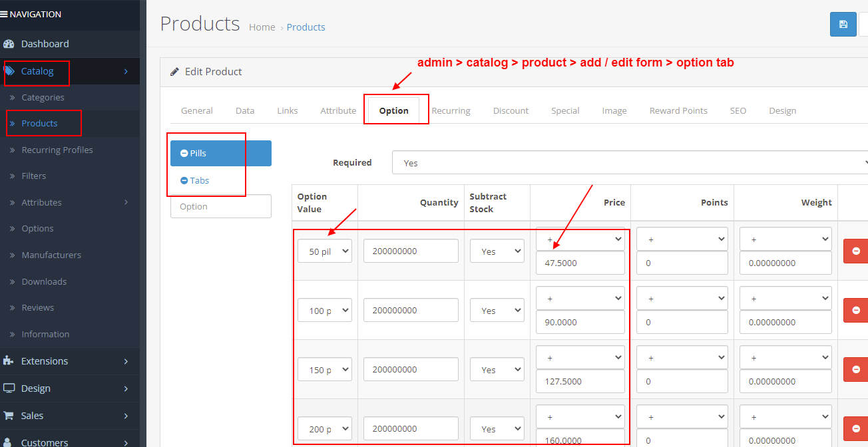
Task: Click the Option autocomplete text field
Action: [220, 206]
